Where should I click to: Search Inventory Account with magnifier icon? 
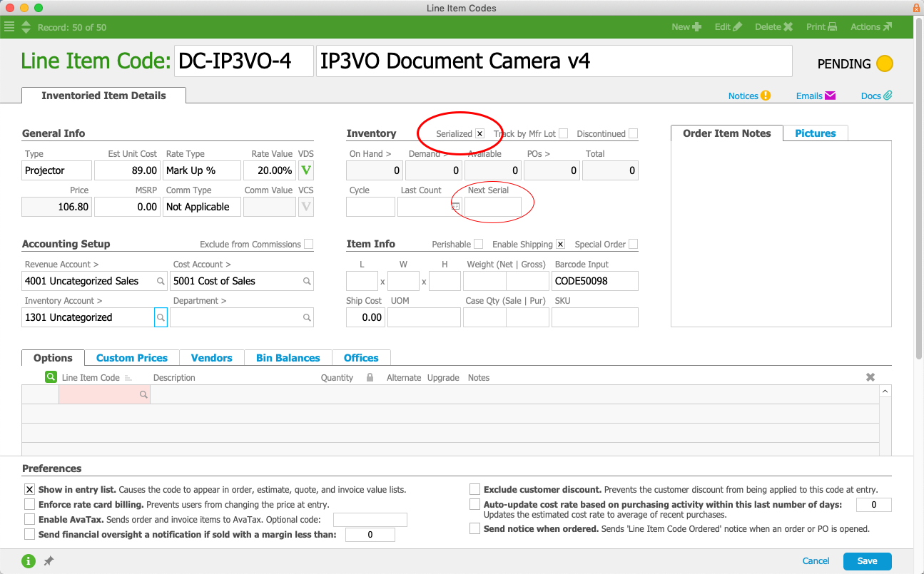(x=161, y=317)
